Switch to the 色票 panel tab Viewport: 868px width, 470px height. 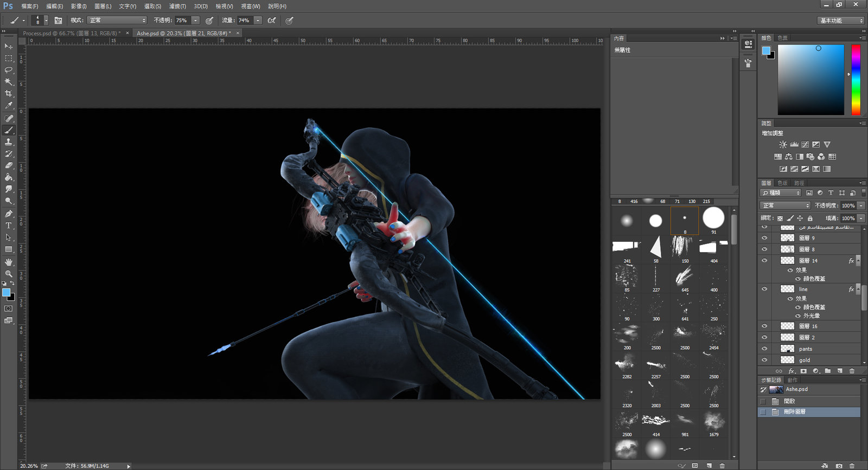(782, 38)
